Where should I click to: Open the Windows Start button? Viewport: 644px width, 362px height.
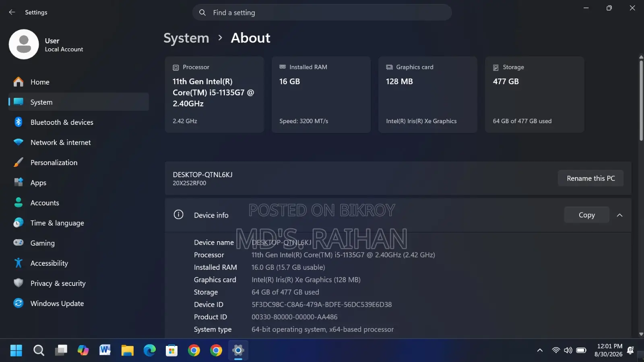(x=16, y=350)
